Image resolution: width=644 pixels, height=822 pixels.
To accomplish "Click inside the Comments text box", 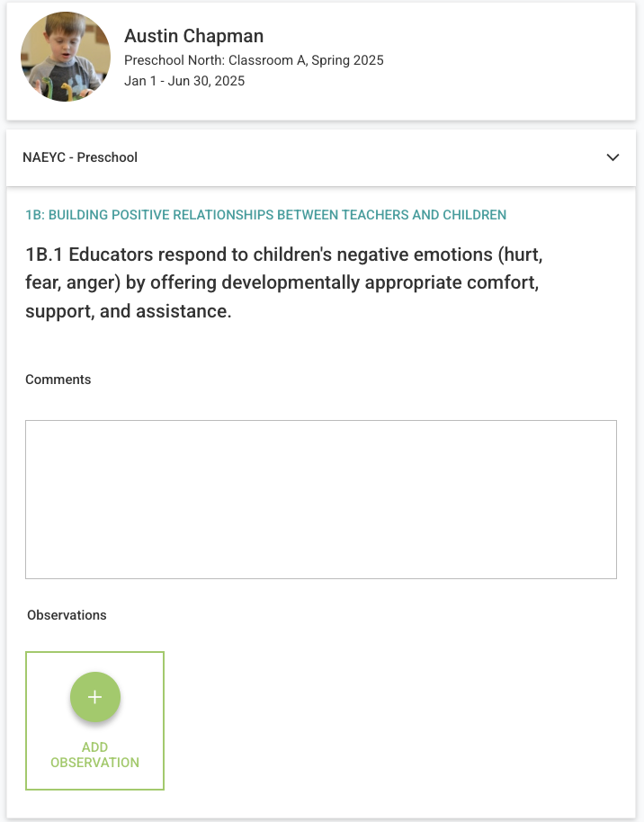I will point(320,498).
